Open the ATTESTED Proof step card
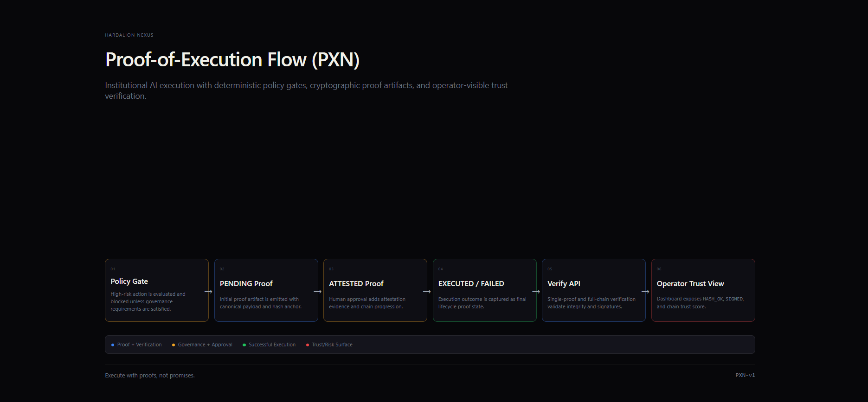Screen dimensions: 868x402 (375, 290)
